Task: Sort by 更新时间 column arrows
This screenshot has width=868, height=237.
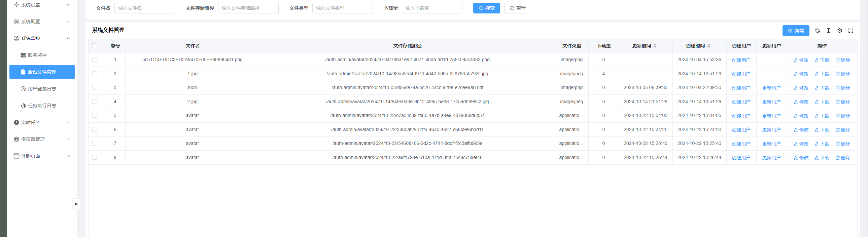Action: tap(655, 46)
